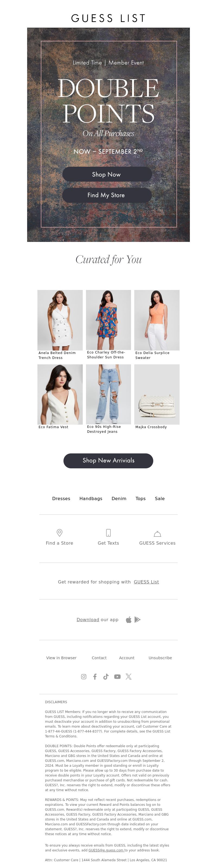Image resolution: width=217 pixels, height=868 pixels.
Task: Click the Get Texts phone icon
Action: click(108, 533)
